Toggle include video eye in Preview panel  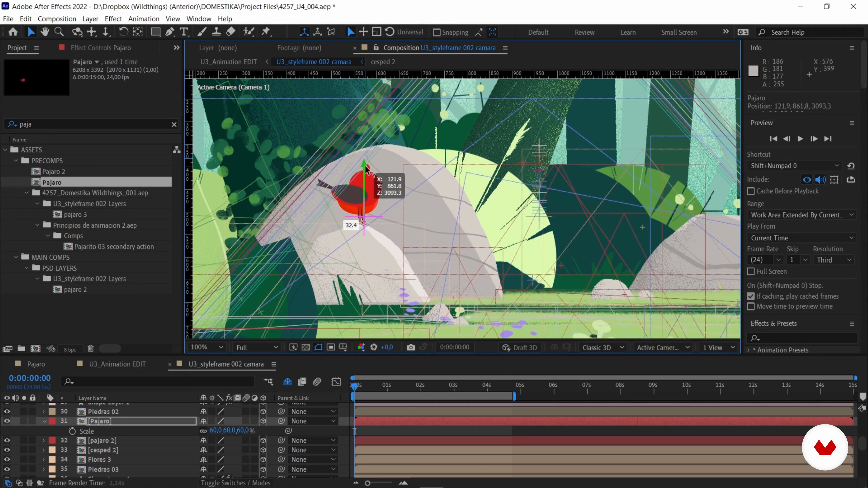coord(807,180)
